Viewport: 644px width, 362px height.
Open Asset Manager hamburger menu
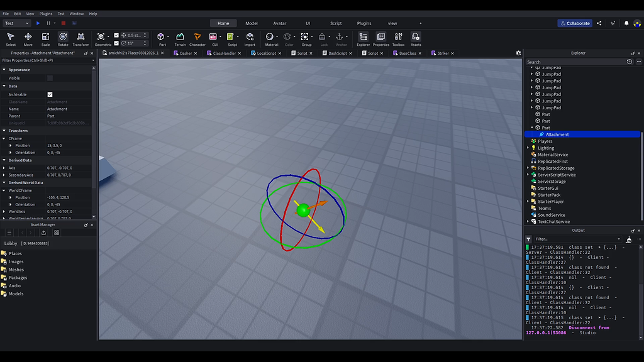click(x=9, y=233)
